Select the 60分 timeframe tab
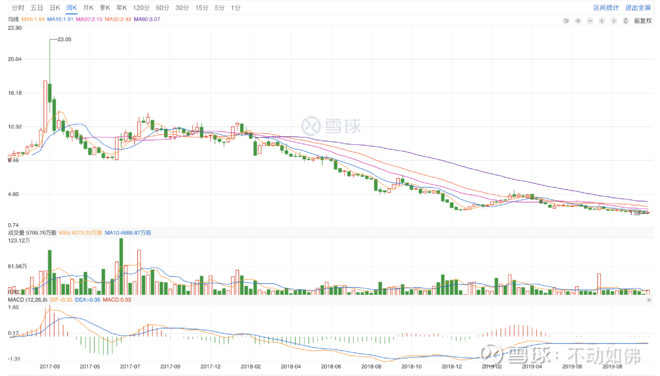The width and height of the screenshot is (660, 376). pyautogui.click(x=162, y=8)
